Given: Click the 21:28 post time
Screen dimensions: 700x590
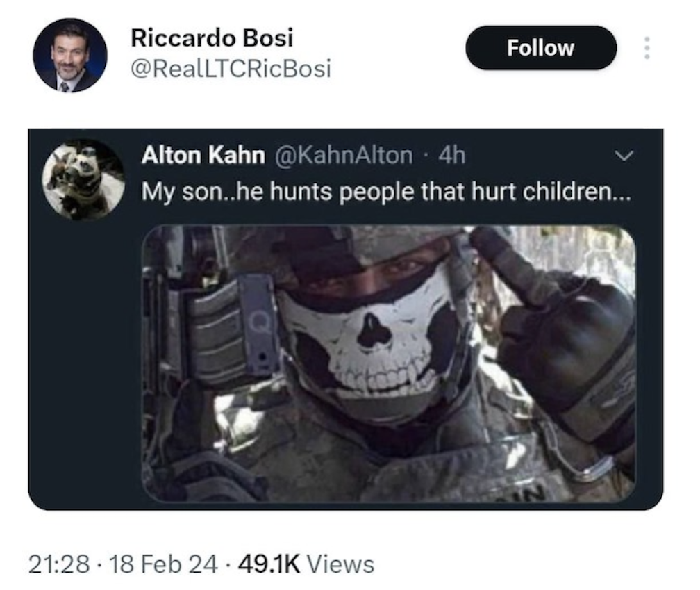Looking at the screenshot, I should click(x=59, y=564).
